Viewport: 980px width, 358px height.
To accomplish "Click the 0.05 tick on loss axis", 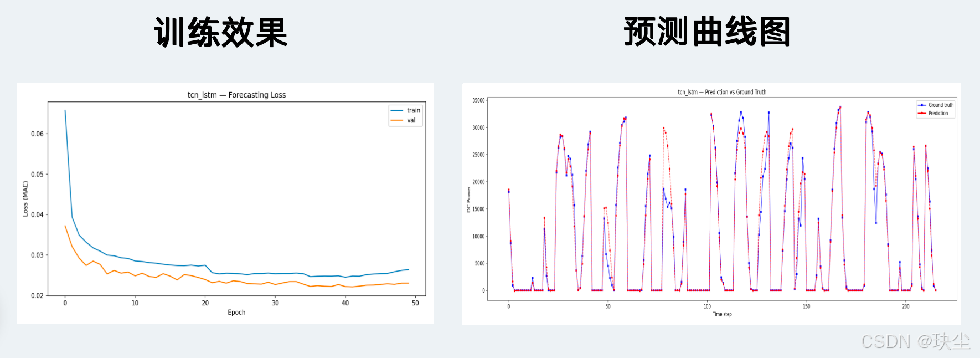I will (37, 174).
